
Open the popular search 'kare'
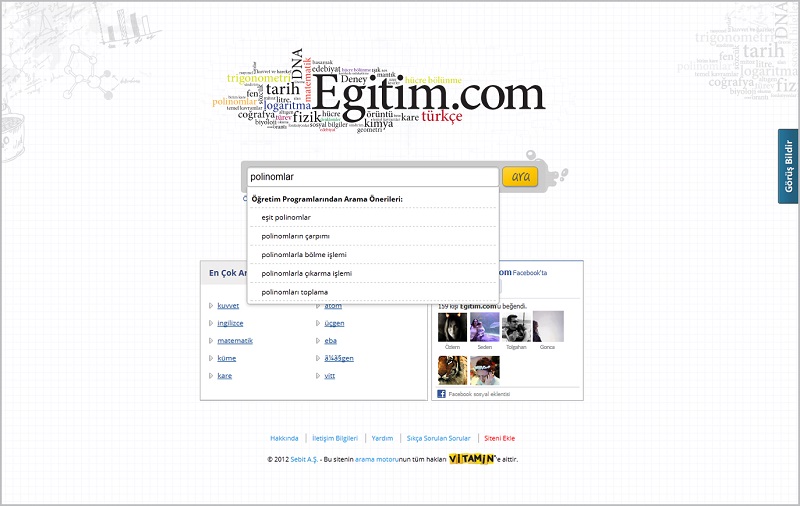pos(224,375)
